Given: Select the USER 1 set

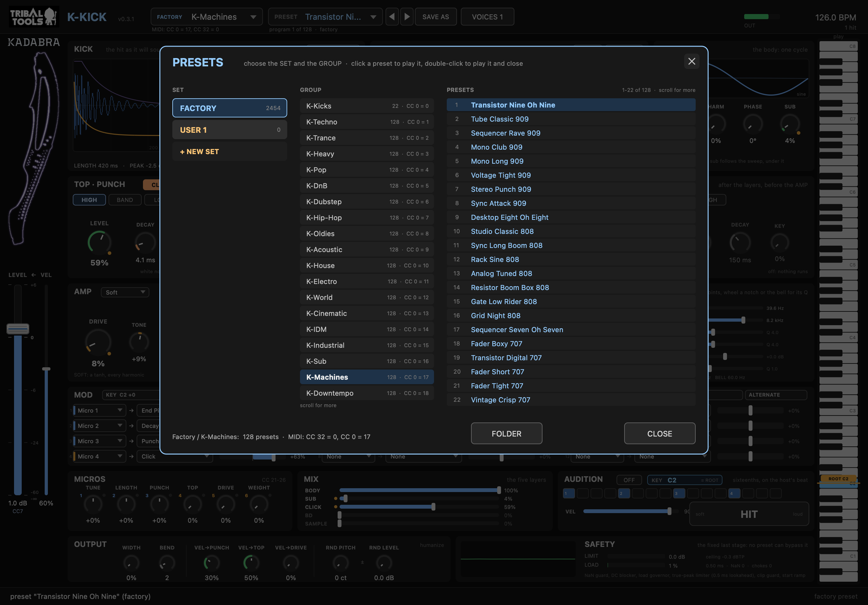Looking at the screenshot, I should tap(229, 130).
